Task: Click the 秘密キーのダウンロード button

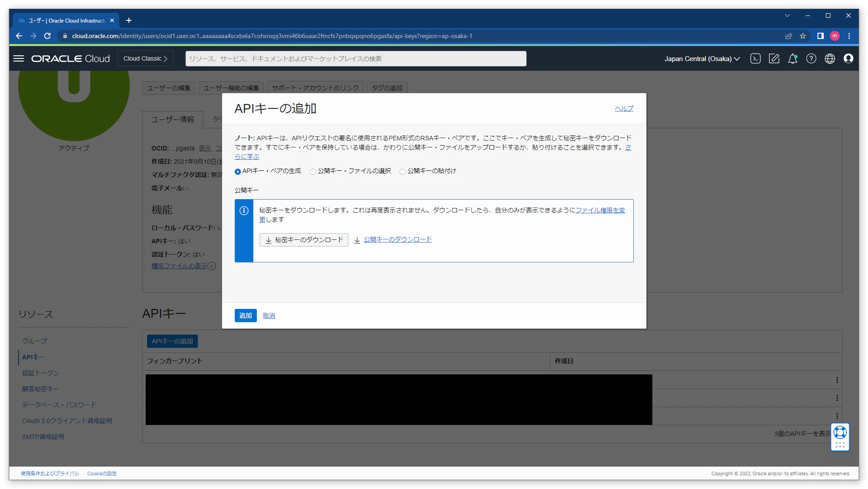Action: pos(304,240)
